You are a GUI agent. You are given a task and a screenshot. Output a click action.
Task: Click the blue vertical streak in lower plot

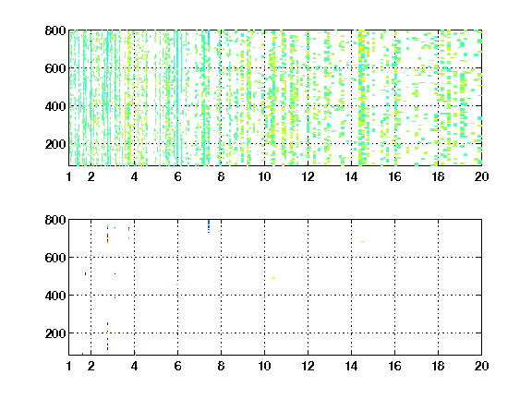[x=209, y=226]
